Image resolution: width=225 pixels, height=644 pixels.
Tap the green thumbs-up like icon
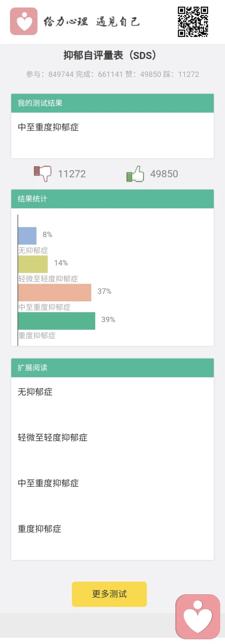point(135,174)
